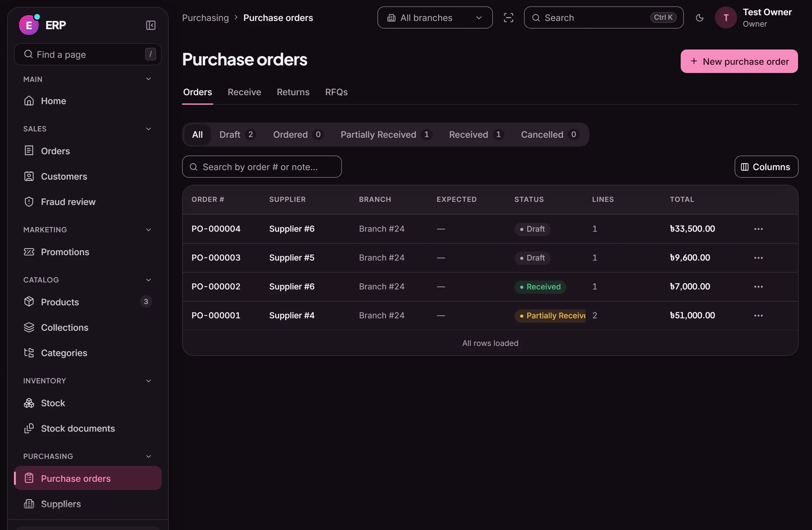Image resolution: width=812 pixels, height=530 pixels.
Task: Filter by Partially Received status
Action: click(x=386, y=135)
